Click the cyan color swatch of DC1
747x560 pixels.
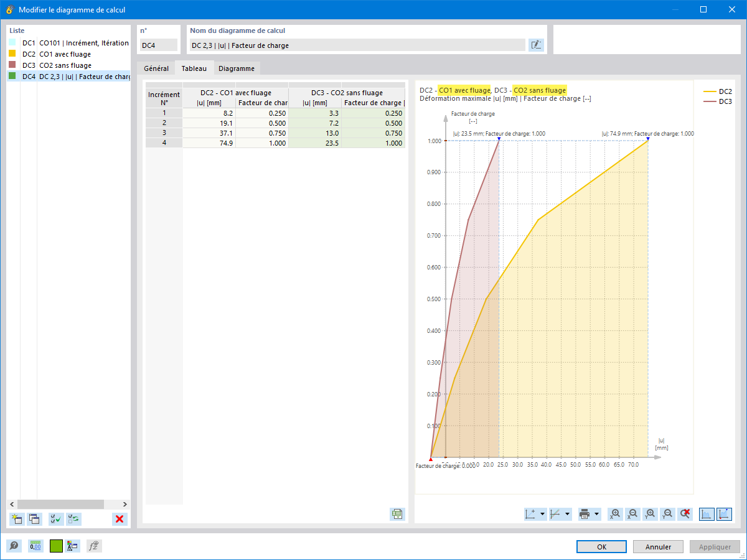tap(12, 43)
